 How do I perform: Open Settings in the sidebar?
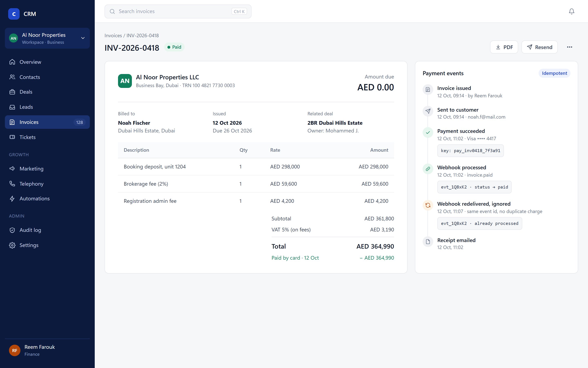47,245
